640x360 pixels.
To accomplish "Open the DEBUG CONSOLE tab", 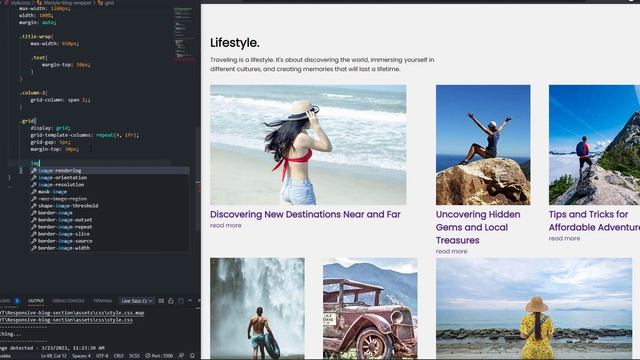I will [68, 301].
